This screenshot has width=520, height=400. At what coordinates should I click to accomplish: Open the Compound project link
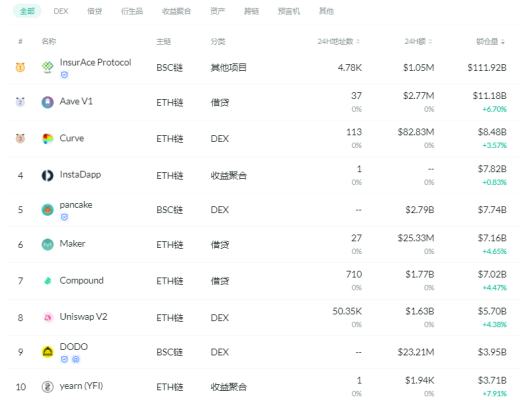[82, 281]
